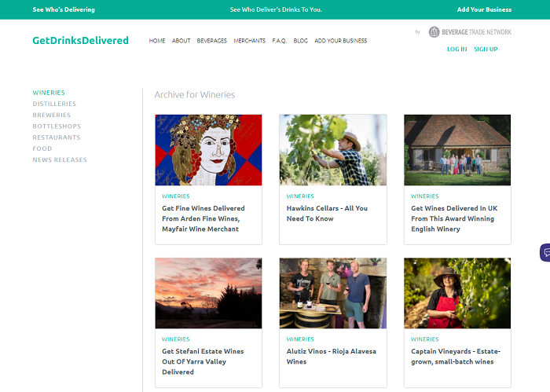Open the F.A.Q. page

click(280, 41)
